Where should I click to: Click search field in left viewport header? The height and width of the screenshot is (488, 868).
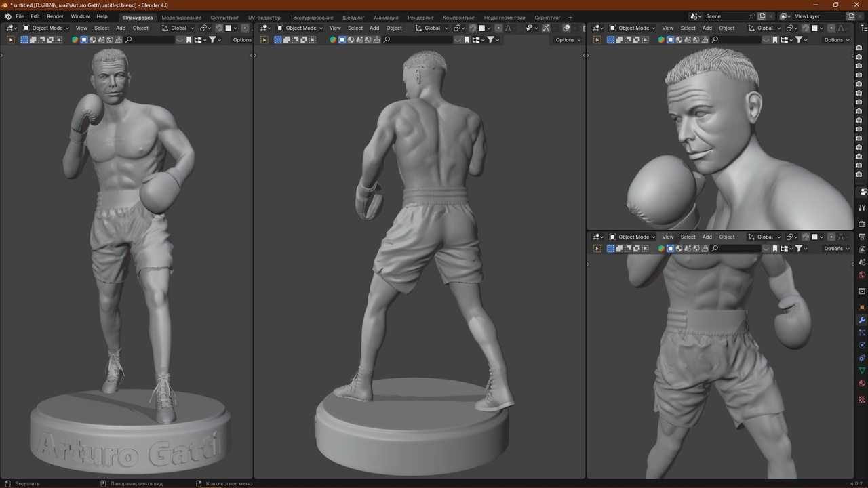[149, 40]
